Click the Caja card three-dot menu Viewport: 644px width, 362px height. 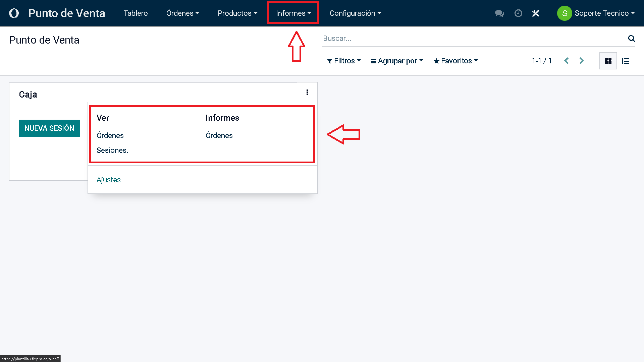point(307,93)
